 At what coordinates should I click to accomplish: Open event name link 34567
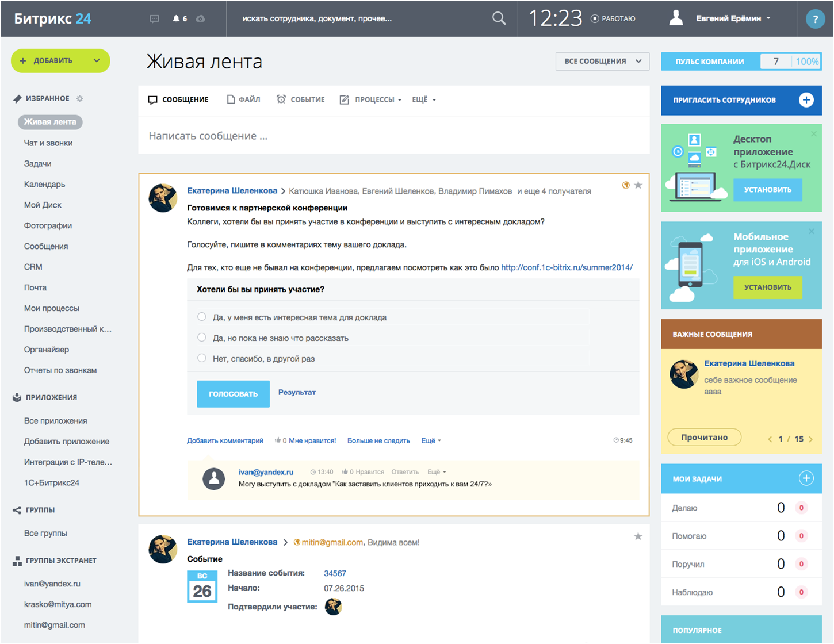pos(335,573)
